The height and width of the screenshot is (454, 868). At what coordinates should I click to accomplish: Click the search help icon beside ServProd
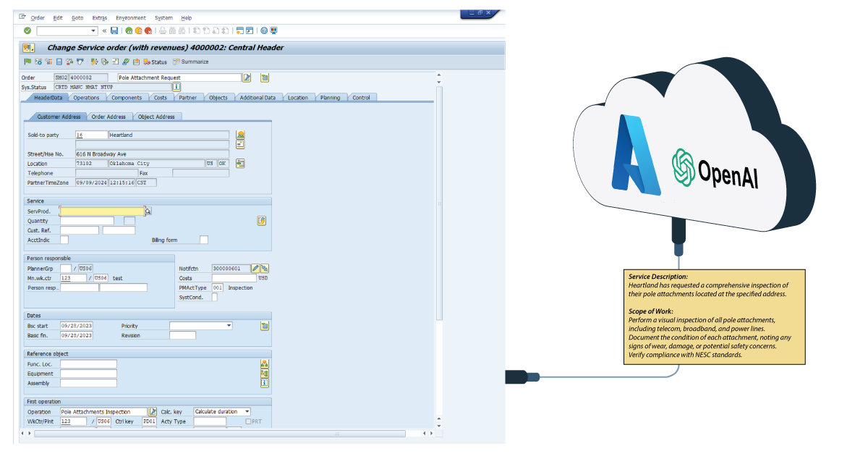(148, 211)
